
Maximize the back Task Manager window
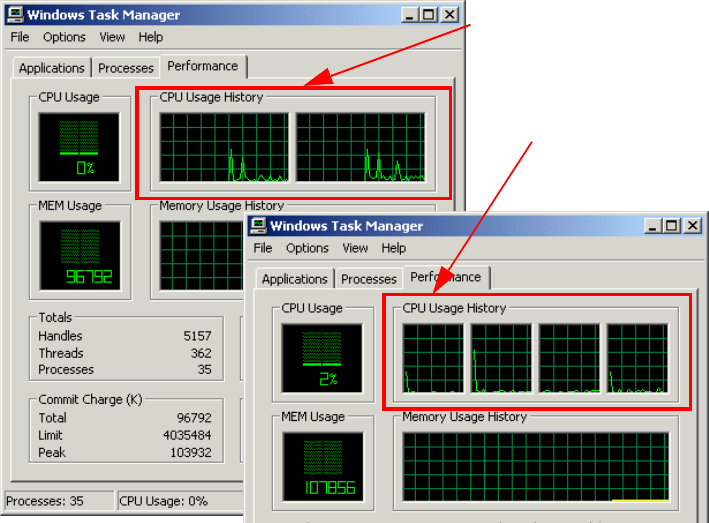[428, 15]
